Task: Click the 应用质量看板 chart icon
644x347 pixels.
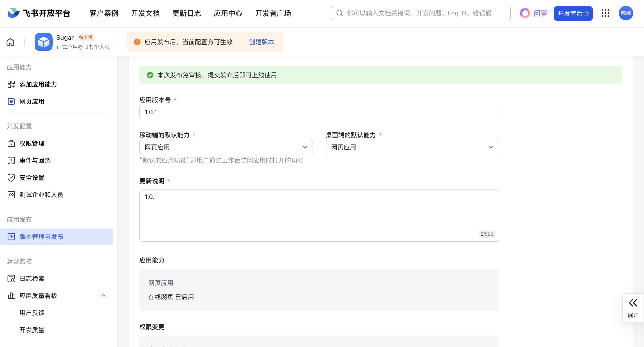Action: pos(11,296)
